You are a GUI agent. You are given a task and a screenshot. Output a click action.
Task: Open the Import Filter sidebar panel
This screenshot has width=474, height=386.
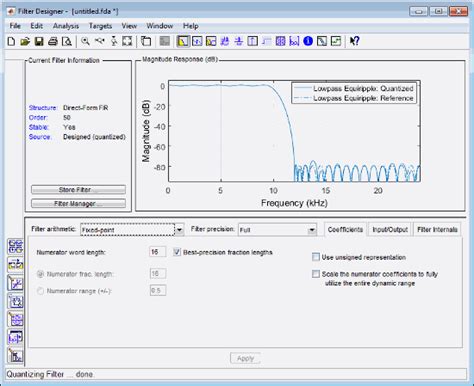coord(15,338)
